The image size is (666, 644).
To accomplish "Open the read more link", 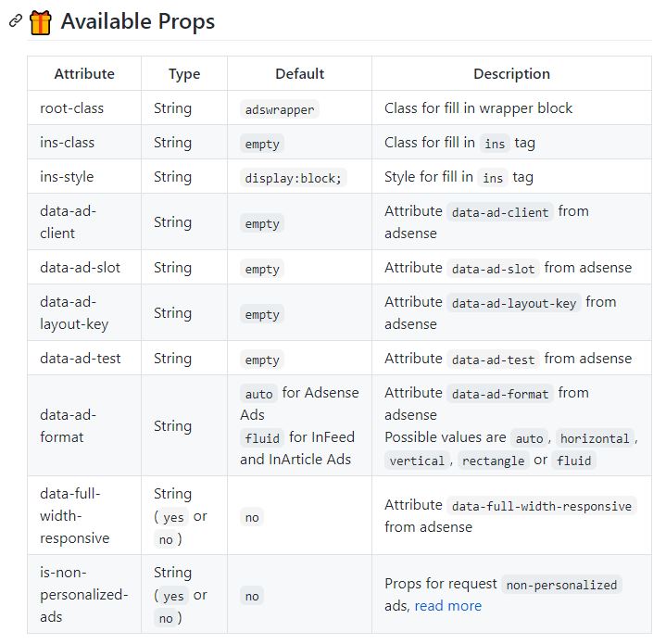I will tap(447, 605).
